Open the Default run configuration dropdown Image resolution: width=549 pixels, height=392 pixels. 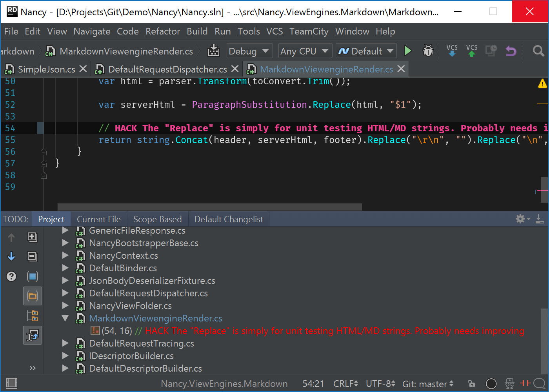[x=366, y=51]
